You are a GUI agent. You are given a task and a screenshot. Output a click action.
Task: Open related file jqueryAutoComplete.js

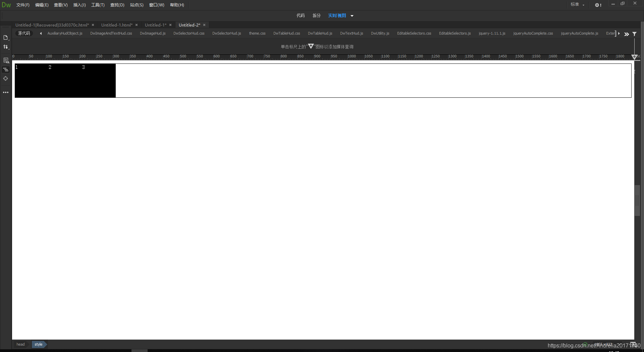pos(580,33)
